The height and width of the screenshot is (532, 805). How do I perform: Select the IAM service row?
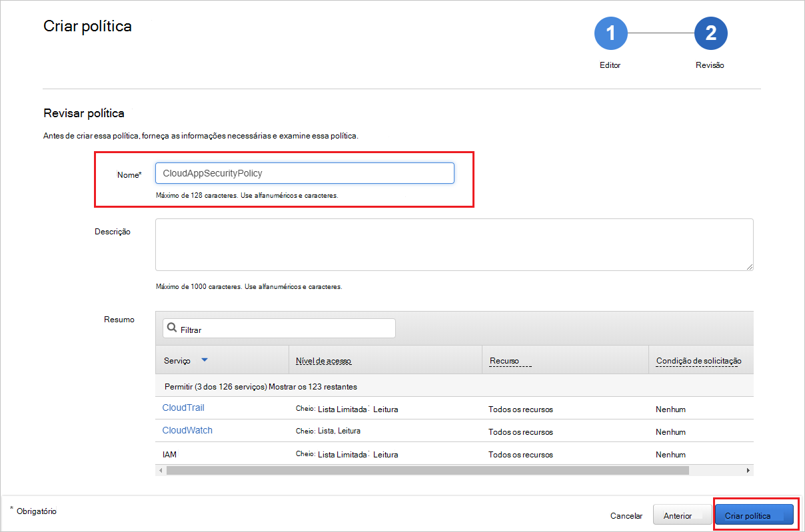(x=169, y=454)
